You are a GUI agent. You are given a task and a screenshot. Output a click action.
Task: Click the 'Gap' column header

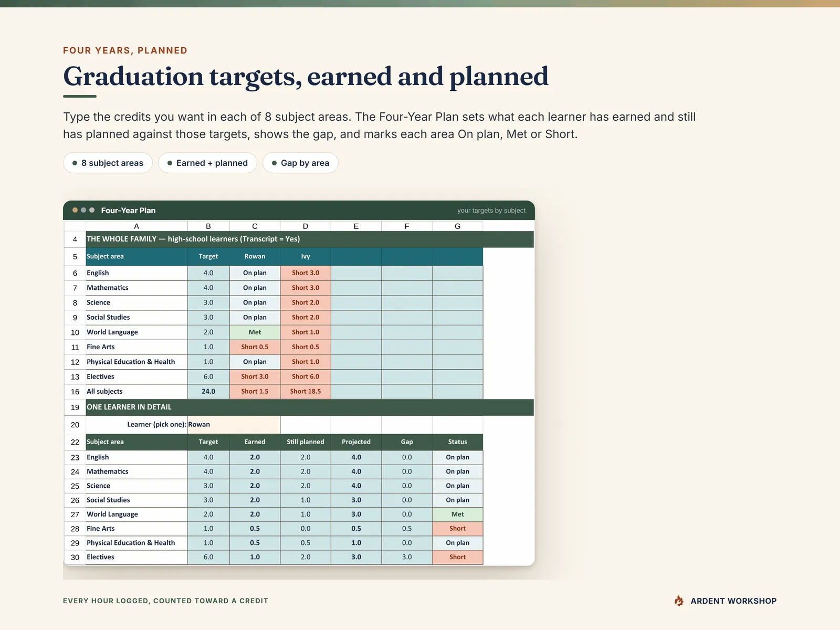[407, 442]
